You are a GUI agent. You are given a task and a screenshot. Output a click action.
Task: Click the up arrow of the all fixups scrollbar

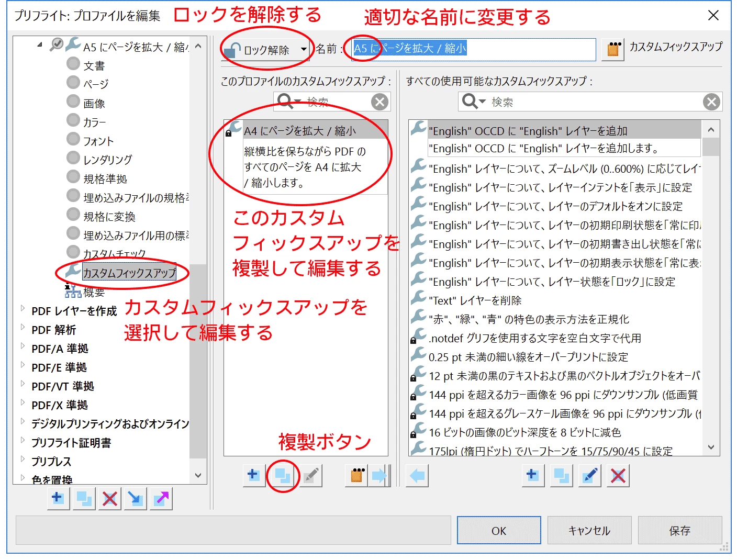click(x=711, y=129)
